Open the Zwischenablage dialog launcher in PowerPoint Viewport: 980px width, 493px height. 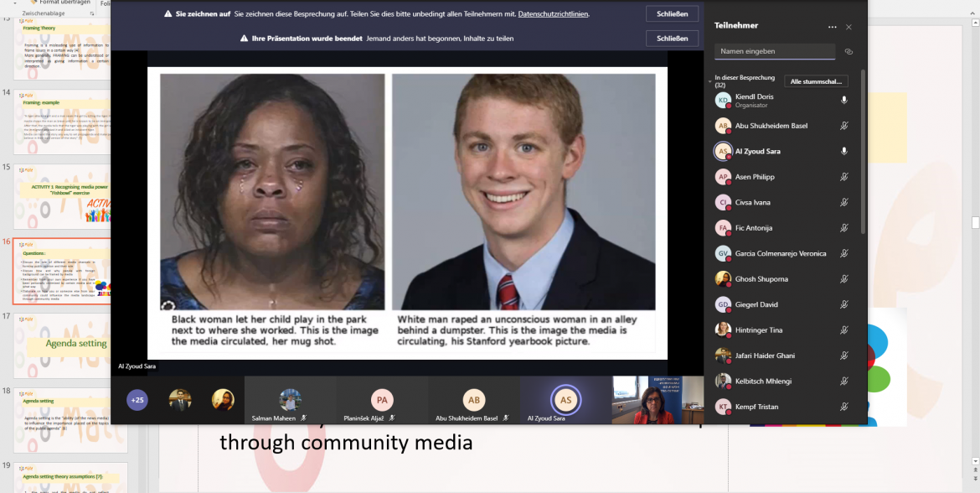(x=92, y=13)
